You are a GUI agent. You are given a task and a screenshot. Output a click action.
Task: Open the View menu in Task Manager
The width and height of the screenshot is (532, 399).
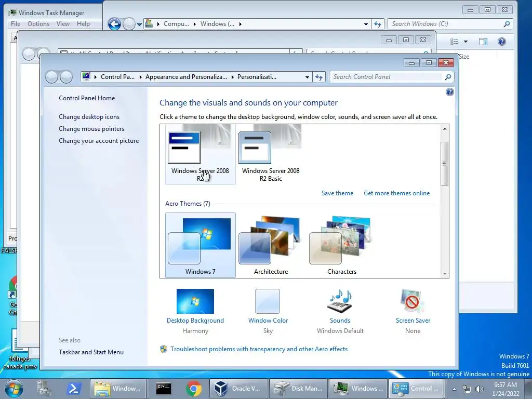pyautogui.click(x=63, y=24)
